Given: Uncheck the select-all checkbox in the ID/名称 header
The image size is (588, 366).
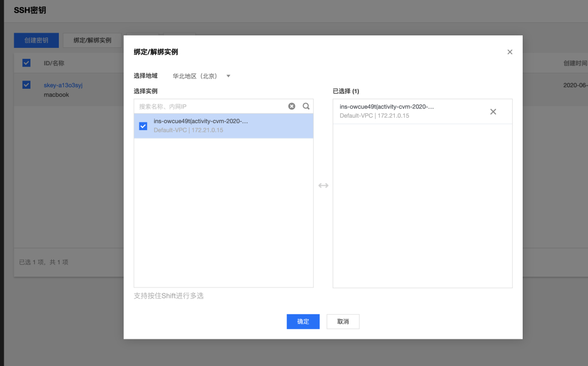Looking at the screenshot, I should pos(26,63).
